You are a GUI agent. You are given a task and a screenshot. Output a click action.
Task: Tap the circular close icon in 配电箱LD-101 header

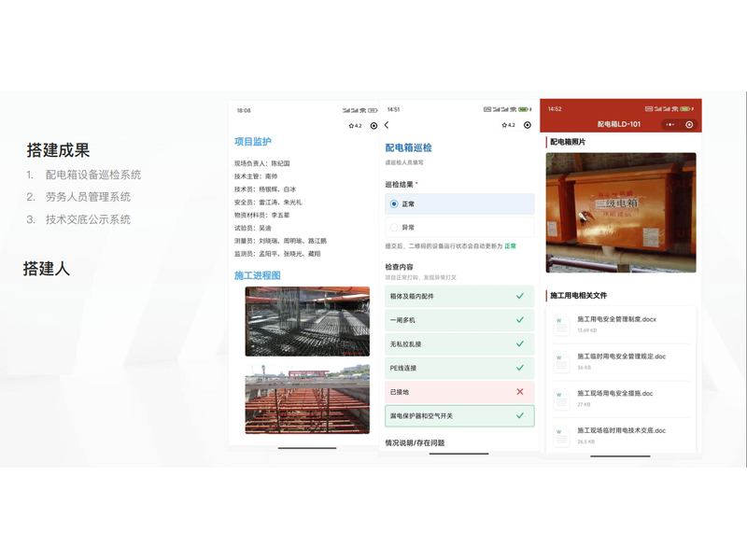coord(689,124)
